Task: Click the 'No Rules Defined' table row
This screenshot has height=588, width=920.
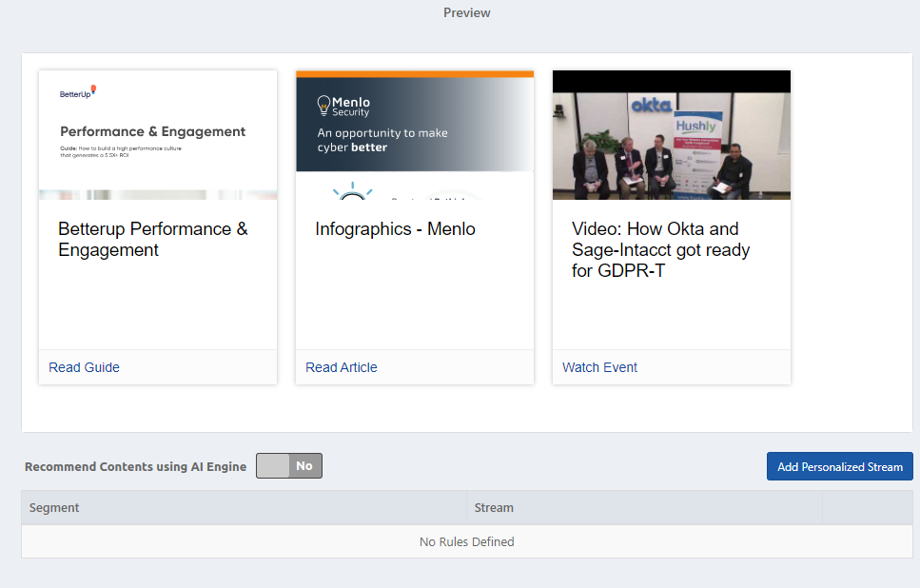Action: (x=467, y=541)
